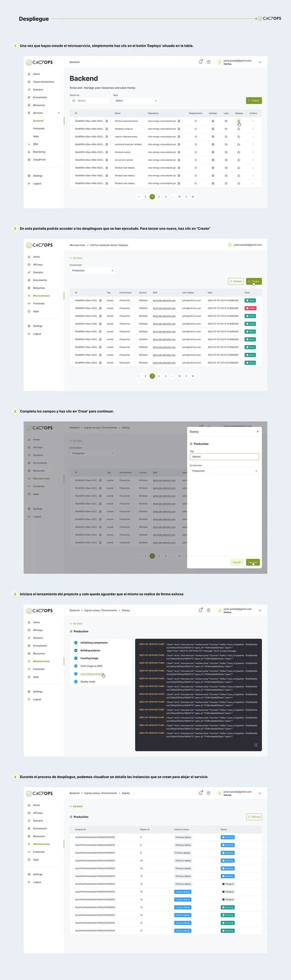Click Microservices breadcrumb on deploys list screen
Viewport: 291px width, 980px height.
pos(78,245)
